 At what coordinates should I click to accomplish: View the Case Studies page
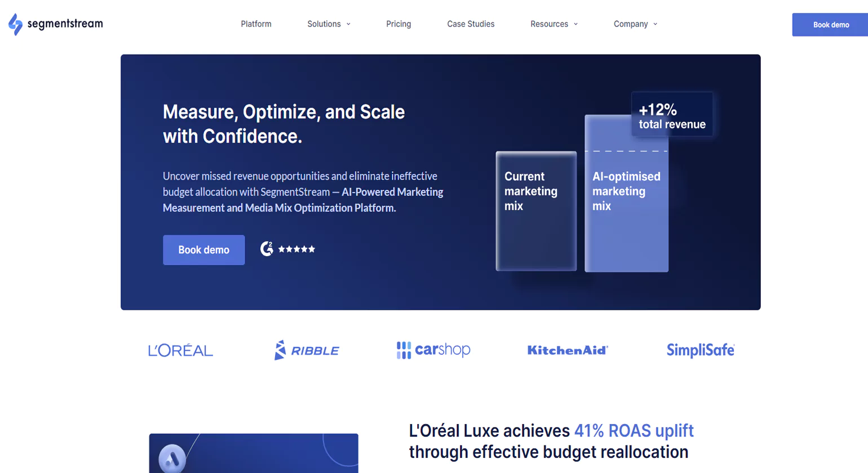tap(471, 24)
